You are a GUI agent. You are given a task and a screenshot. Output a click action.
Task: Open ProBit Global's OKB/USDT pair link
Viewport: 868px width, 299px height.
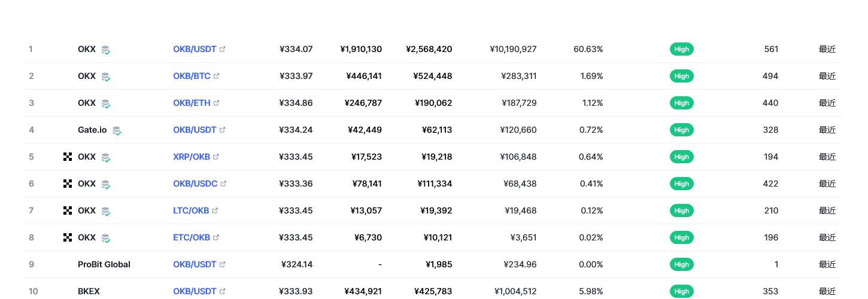[195, 264]
